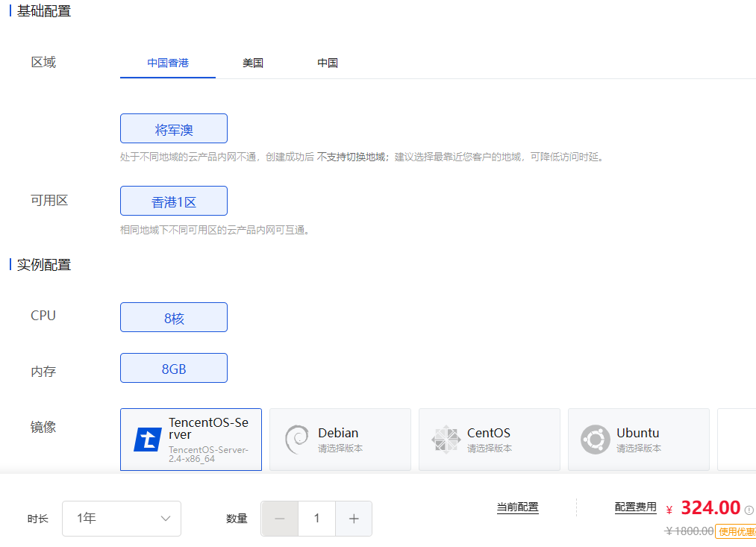Click the Ubuntu circle logo
This screenshot has height=547, width=756.
coord(596,439)
